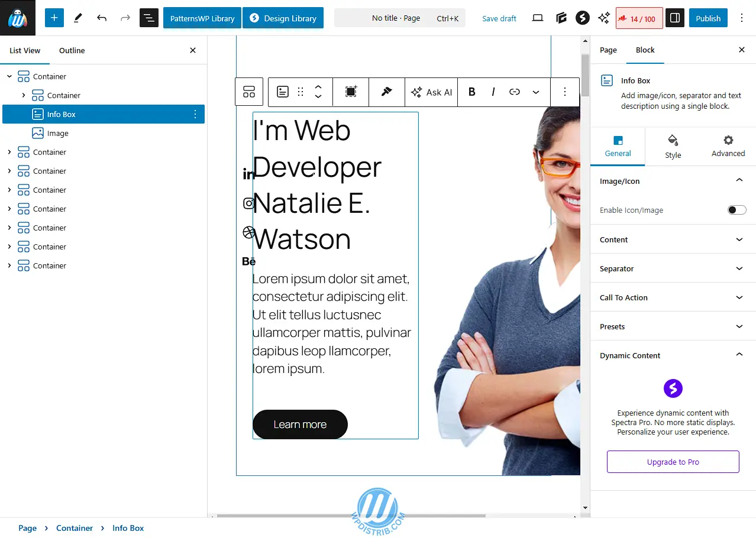Click Save draft
This screenshot has height=538, width=756.
[499, 18]
